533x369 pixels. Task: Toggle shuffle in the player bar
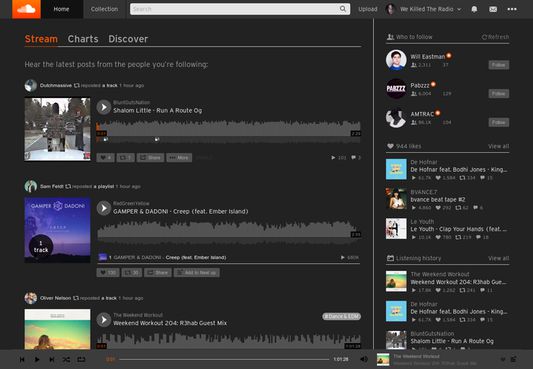pos(66,359)
